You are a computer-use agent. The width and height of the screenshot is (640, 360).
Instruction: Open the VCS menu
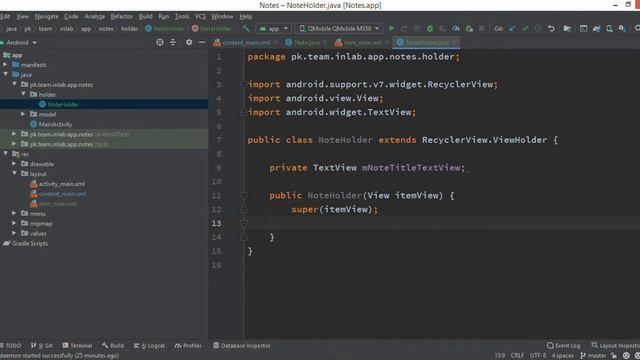[200, 17]
